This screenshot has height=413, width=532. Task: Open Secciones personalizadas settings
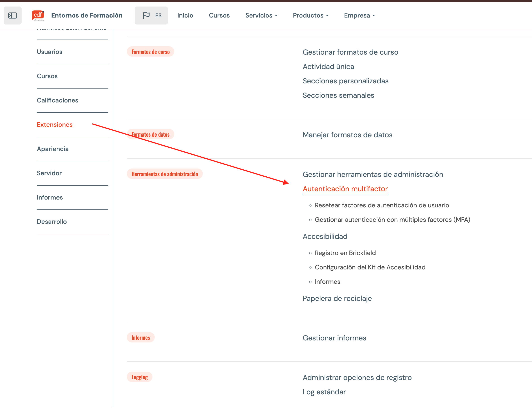(x=345, y=81)
